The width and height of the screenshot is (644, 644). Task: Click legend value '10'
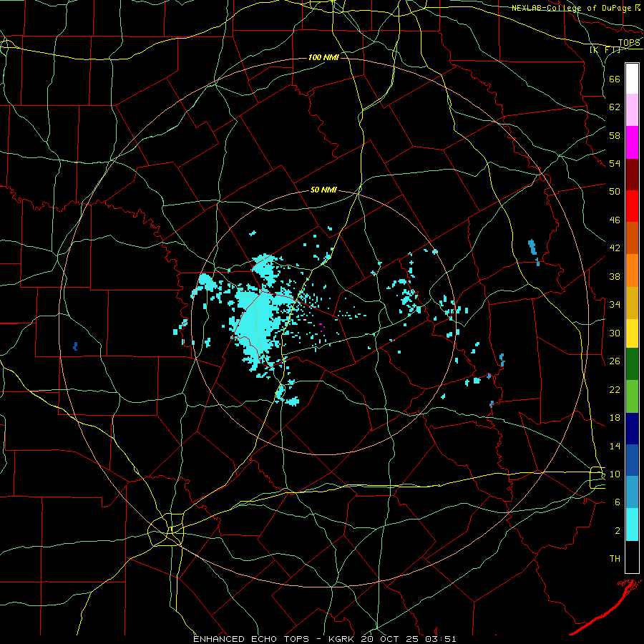point(615,474)
